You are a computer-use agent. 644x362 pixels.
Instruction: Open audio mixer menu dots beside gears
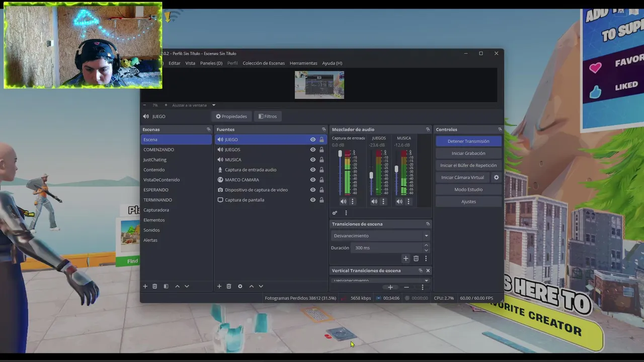[346, 213]
